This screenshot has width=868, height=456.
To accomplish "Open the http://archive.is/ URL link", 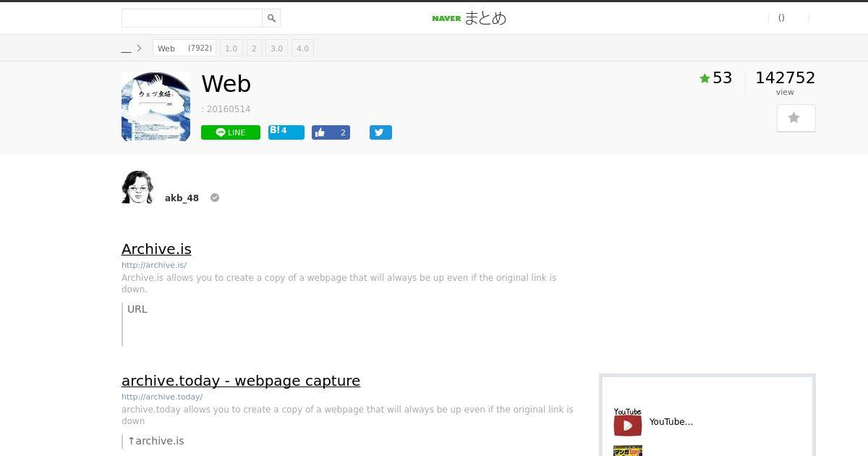I will (x=154, y=265).
